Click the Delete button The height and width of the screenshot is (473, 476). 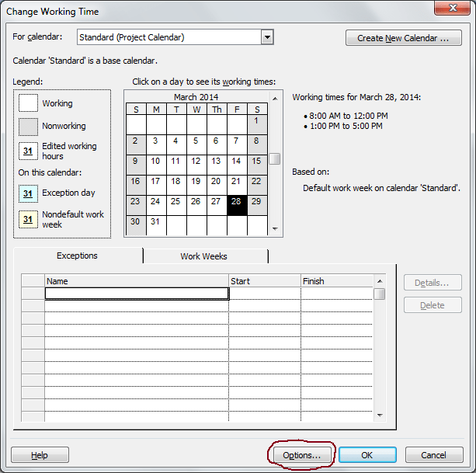pos(433,305)
